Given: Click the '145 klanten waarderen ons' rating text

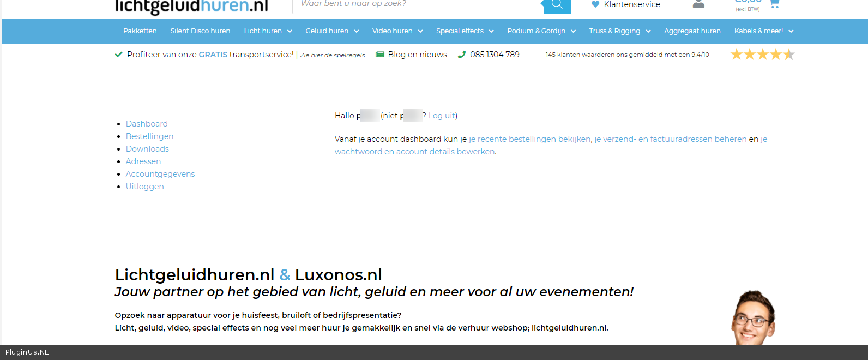Looking at the screenshot, I should 627,55.
